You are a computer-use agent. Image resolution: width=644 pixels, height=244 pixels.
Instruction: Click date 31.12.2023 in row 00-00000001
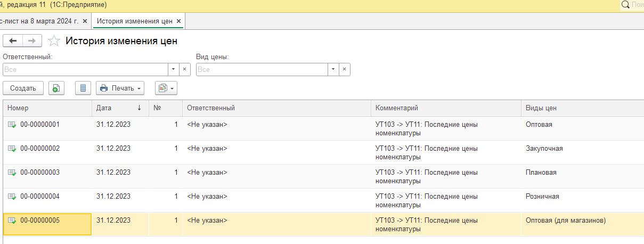(113, 125)
